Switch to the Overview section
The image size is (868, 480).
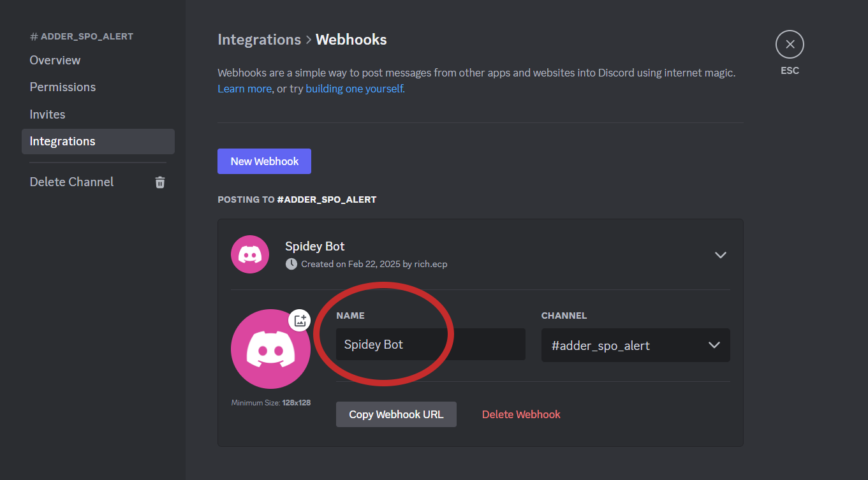55,60
